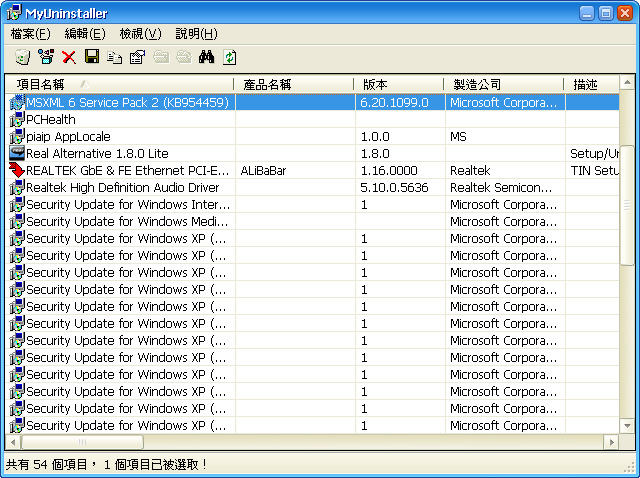This screenshot has height=478, width=640.
Task: Click the red arrow icon beside REALTEK GbE
Action: pyautogui.click(x=17, y=170)
